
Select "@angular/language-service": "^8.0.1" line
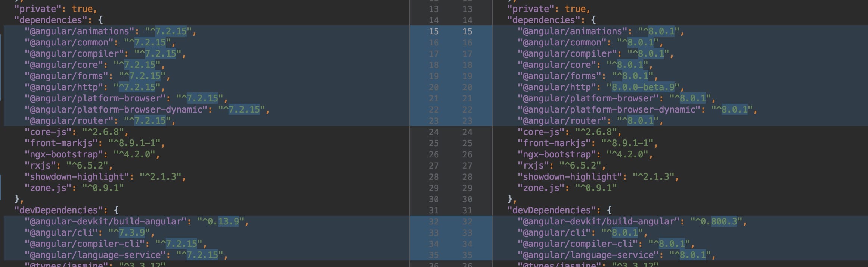[x=617, y=255]
